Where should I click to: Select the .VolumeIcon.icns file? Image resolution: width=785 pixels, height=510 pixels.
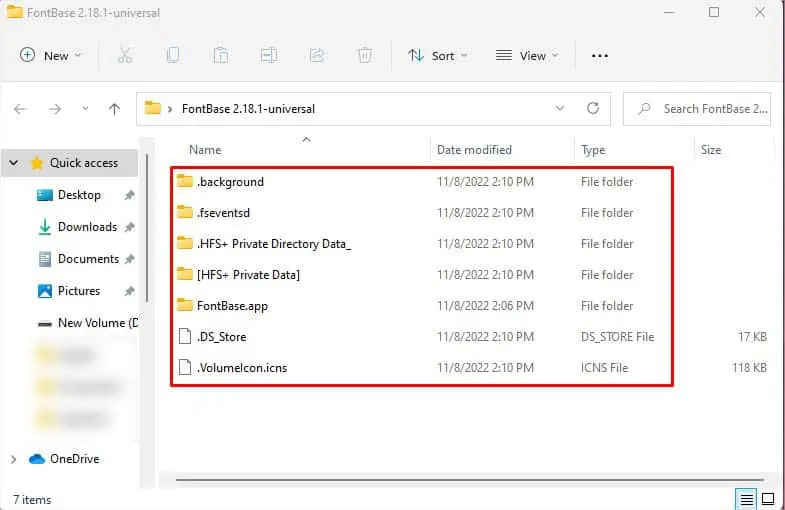tap(242, 368)
